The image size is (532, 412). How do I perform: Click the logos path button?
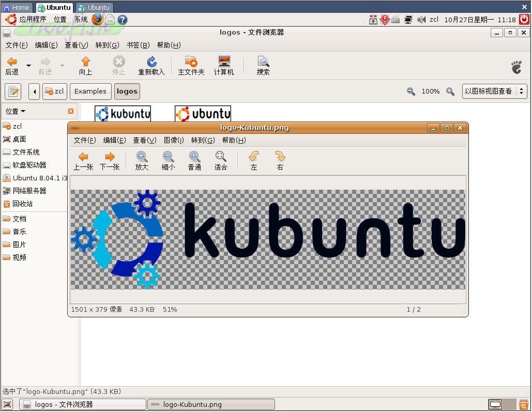pos(127,91)
